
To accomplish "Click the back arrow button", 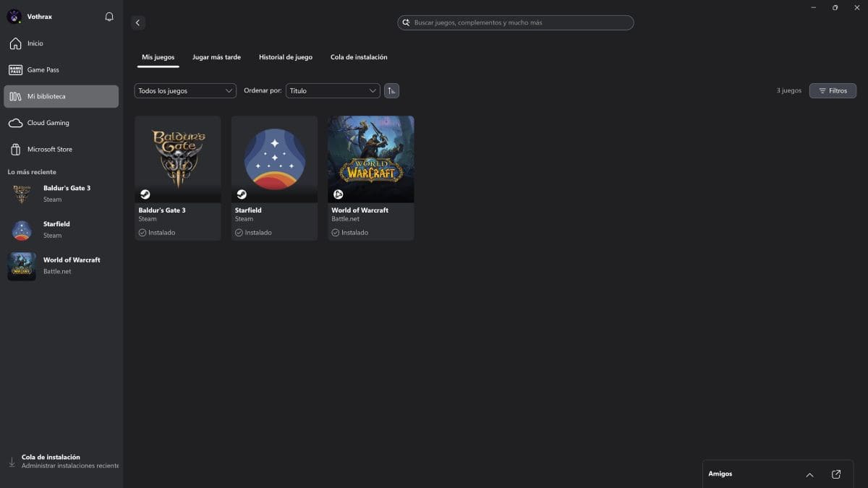I will click(x=137, y=22).
